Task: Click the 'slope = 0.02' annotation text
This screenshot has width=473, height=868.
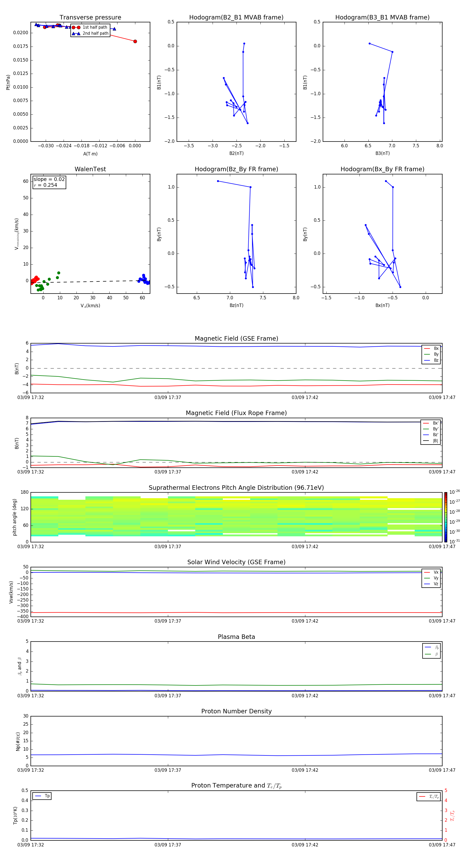Action: (x=49, y=179)
